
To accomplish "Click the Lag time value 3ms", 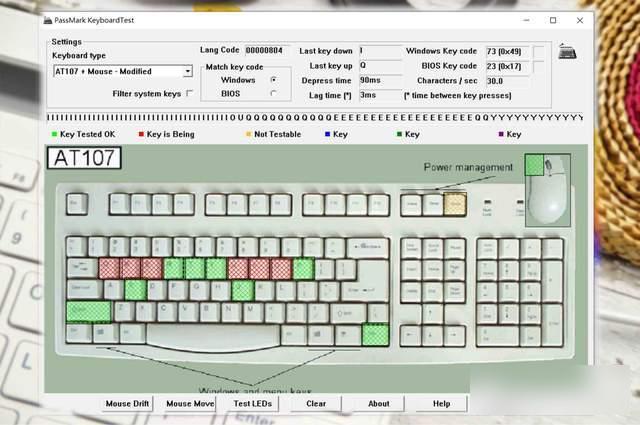I will [x=380, y=95].
